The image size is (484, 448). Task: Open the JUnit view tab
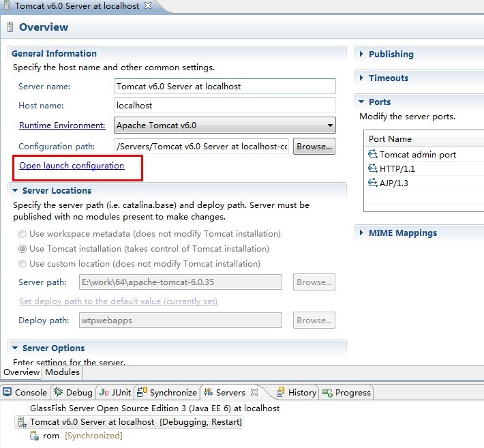[115, 392]
